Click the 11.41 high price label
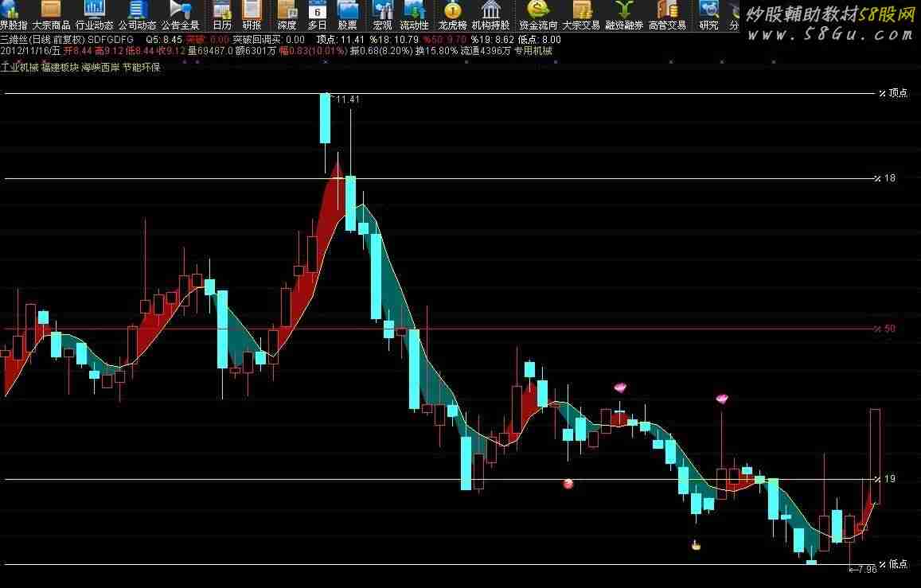Image resolution: width=921 pixels, height=588 pixels. pyautogui.click(x=347, y=99)
